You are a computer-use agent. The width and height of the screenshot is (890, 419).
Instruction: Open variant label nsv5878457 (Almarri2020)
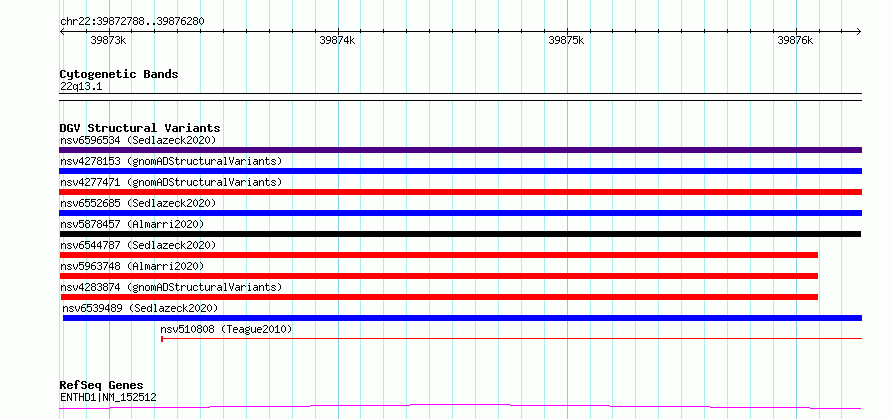pos(132,224)
